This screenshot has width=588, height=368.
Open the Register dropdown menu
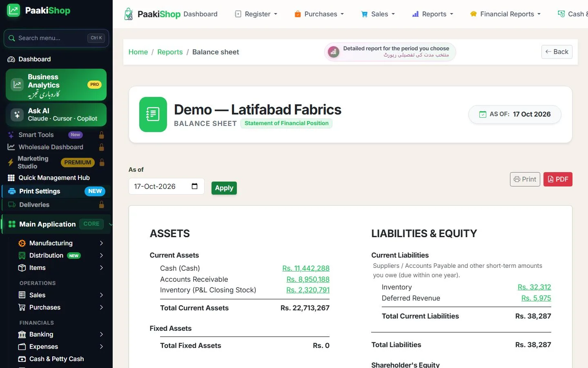pos(256,14)
